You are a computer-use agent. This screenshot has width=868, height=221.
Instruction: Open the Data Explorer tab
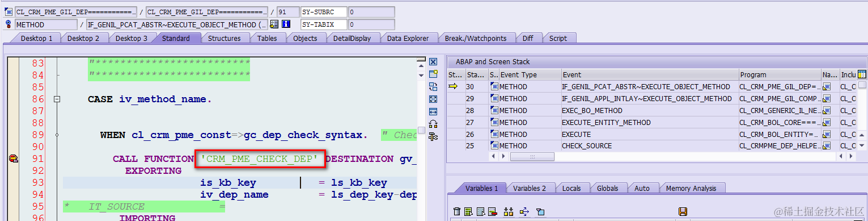tap(408, 38)
